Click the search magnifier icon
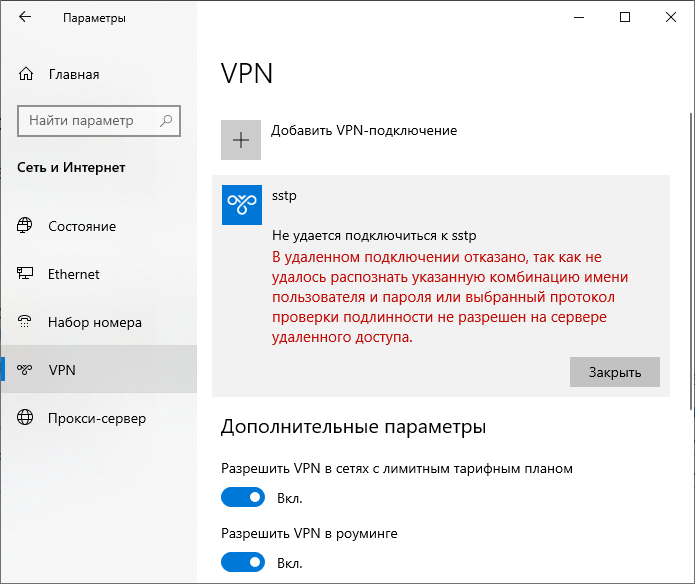This screenshot has width=695, height=584. click(x=167, y=120)
